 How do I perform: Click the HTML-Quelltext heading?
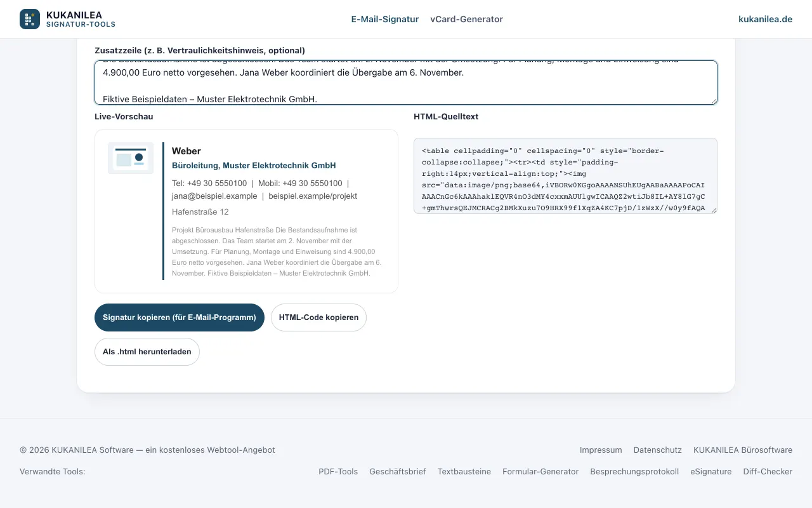click(446, 117)
